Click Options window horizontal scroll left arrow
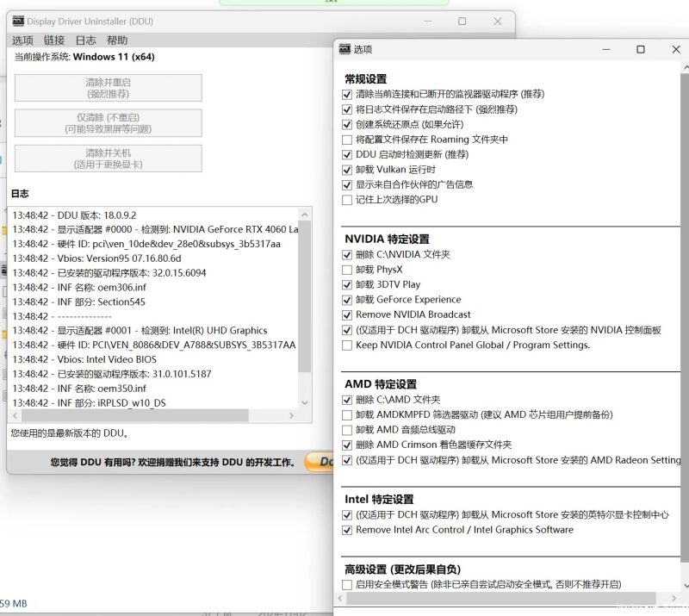The height and width of the screenshot is (616, 689). (x=339, y=598)
